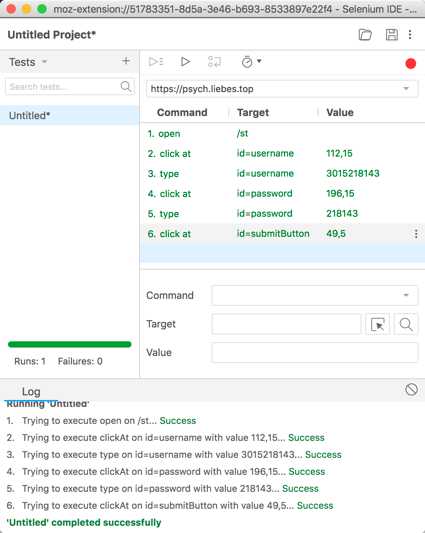Click the Target column header
The image size is (425, 533).
click(x=253, y=113)
